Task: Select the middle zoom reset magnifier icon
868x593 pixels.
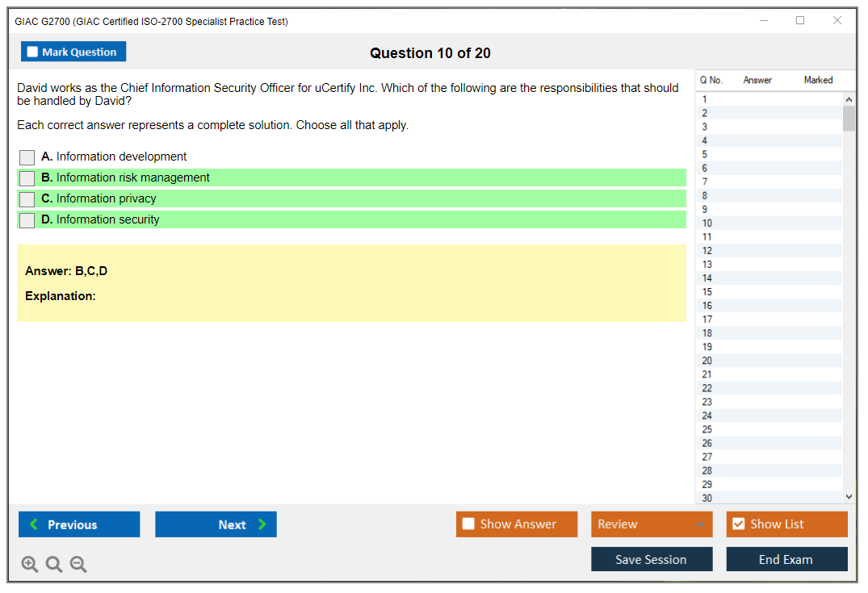Action: click(x=54, y=564)
